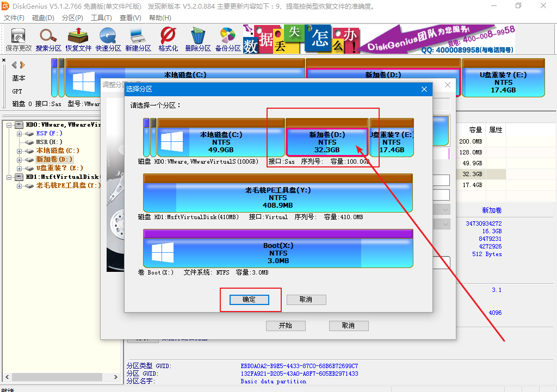Expand the 新加卷 (D:) tree node
Image resolution: width=557 pixels, height=392 pixels.
click(x=19, y=160)
